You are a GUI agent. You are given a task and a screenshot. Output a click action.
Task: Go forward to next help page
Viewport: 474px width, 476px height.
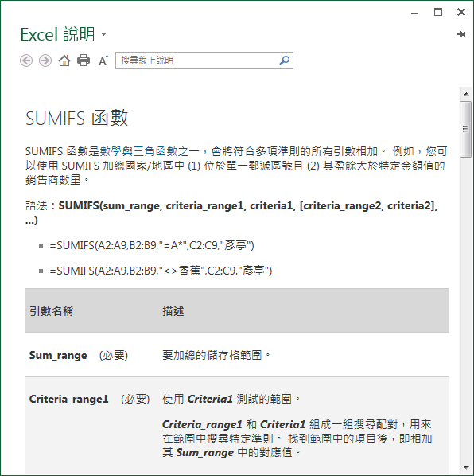[x=45, y=60]
